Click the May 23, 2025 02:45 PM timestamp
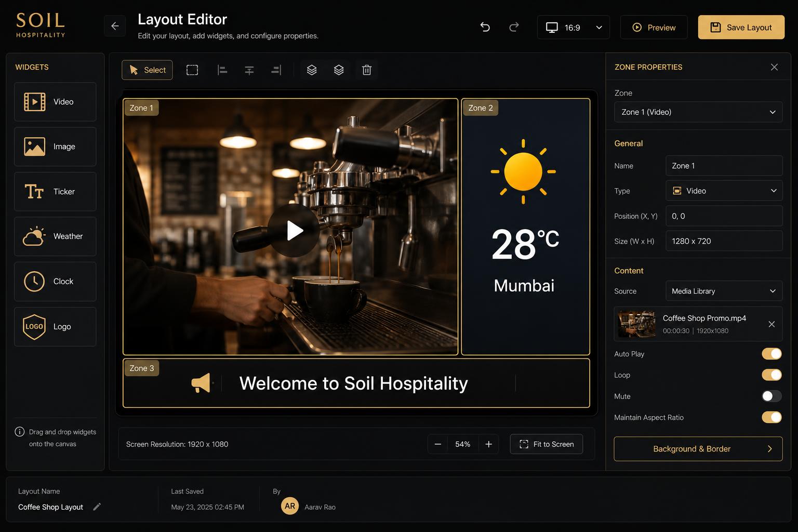Viewport: 798px width, 532px height. 207,507
